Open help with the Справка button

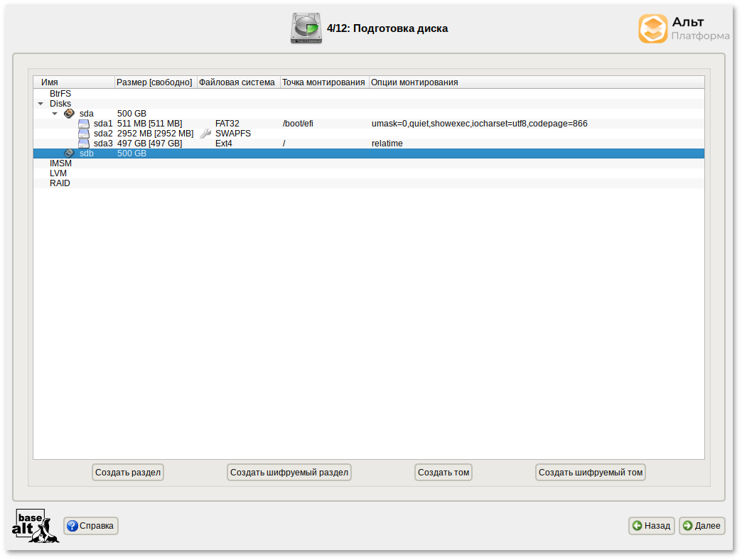tap(91, 526)
